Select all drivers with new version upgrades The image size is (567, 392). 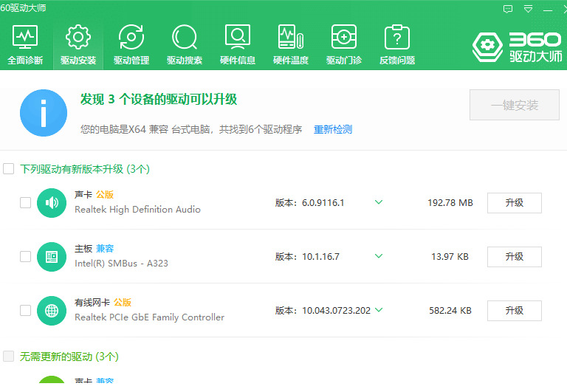pyautogui.click(x=9, y=169)
